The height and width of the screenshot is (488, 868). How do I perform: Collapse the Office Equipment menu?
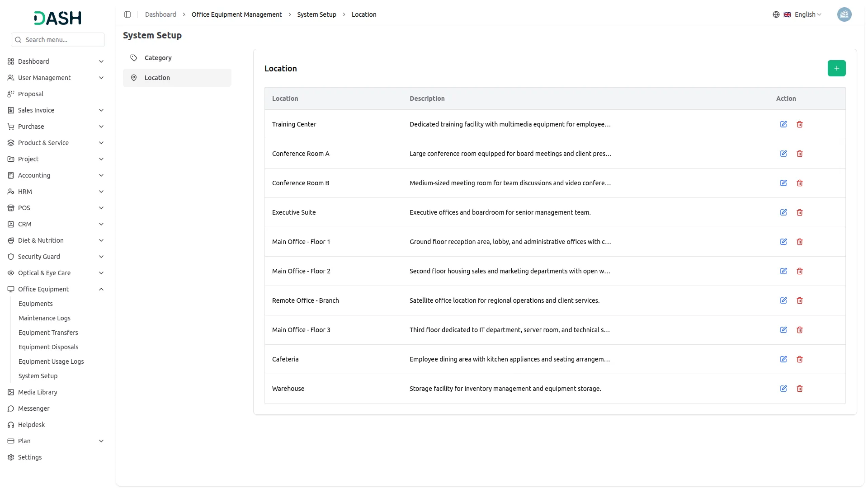click(101, 289)
